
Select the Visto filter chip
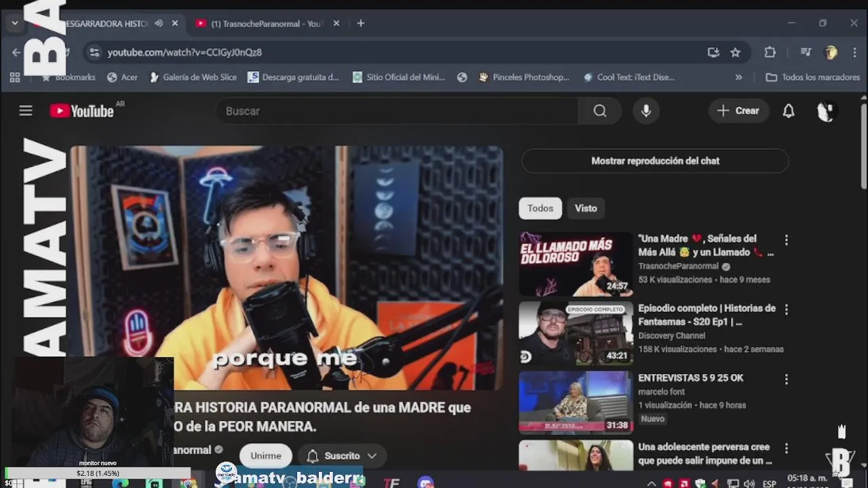(586, 208)
